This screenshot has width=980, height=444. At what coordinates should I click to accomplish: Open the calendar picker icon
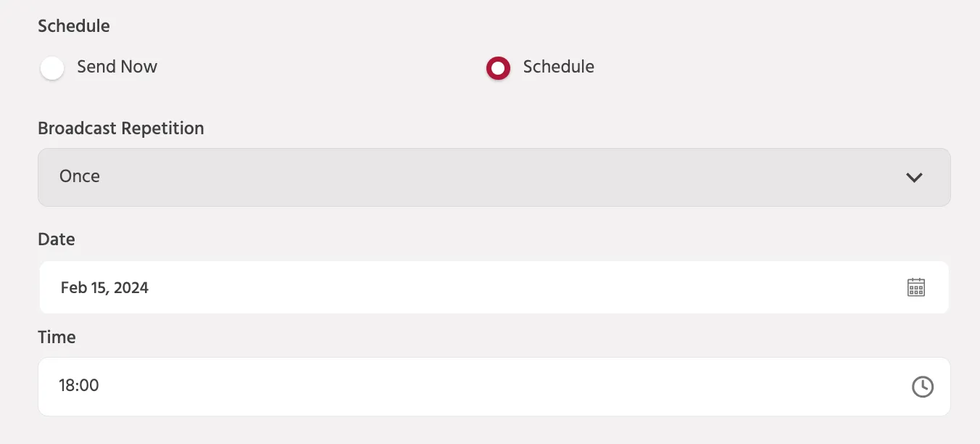(916, 287)
